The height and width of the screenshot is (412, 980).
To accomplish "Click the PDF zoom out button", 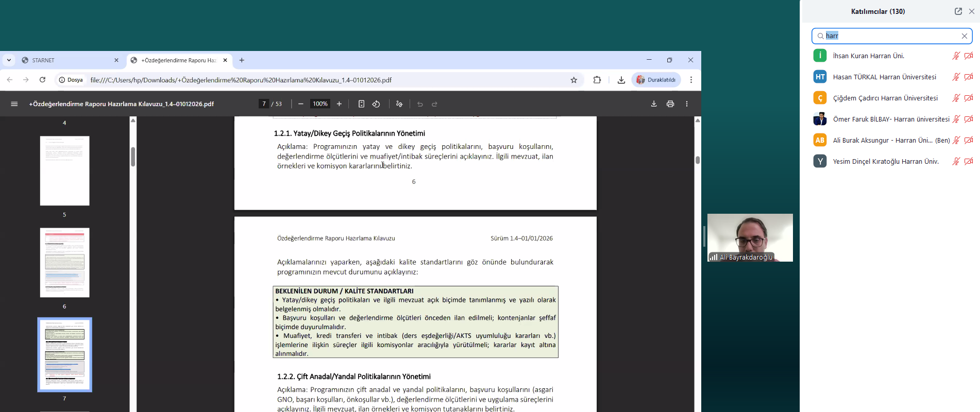I will tap(301, 104).
